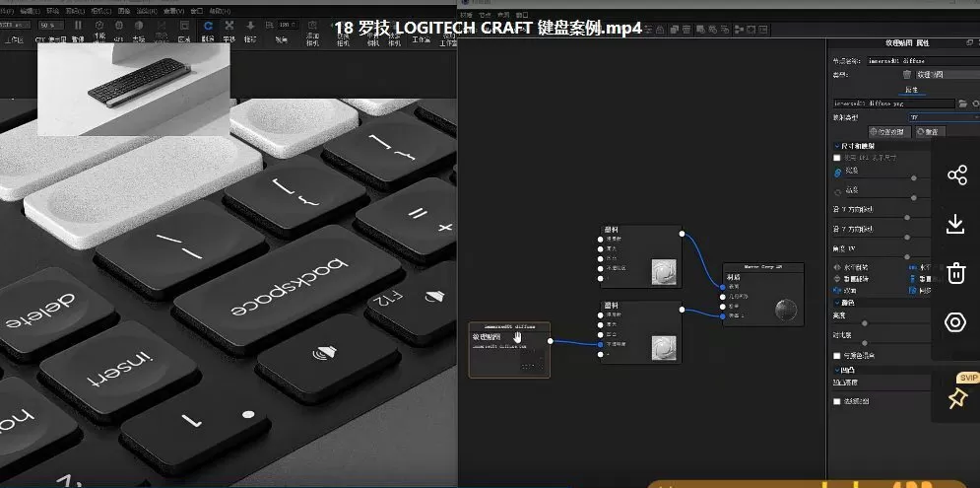Click the texture node output socket
The image size is (980, 488).
click(550, 341)
